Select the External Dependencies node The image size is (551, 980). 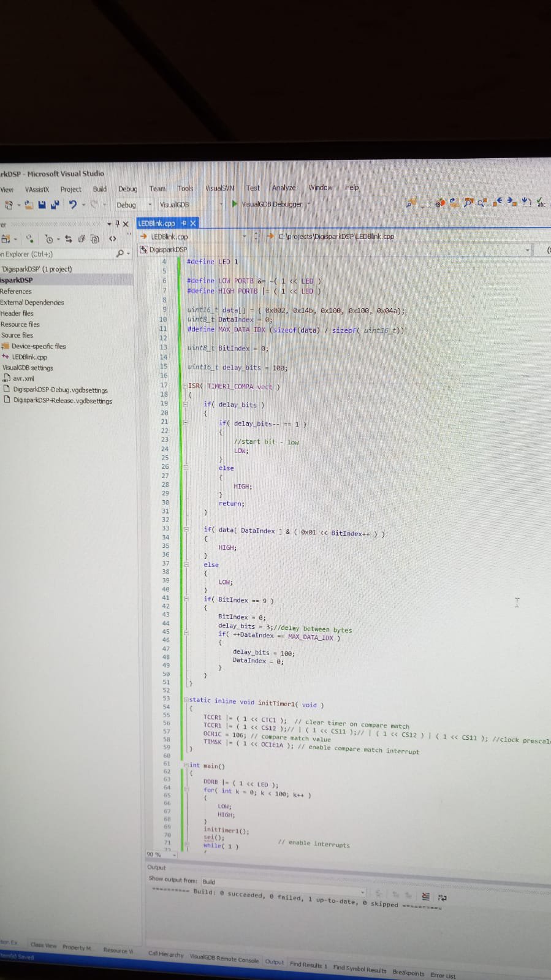(32, 302)
